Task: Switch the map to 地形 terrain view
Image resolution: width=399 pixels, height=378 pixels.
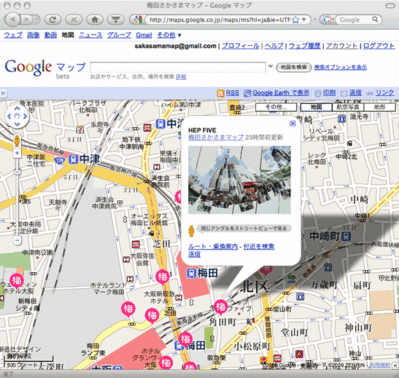Action: tap(379, 107)
